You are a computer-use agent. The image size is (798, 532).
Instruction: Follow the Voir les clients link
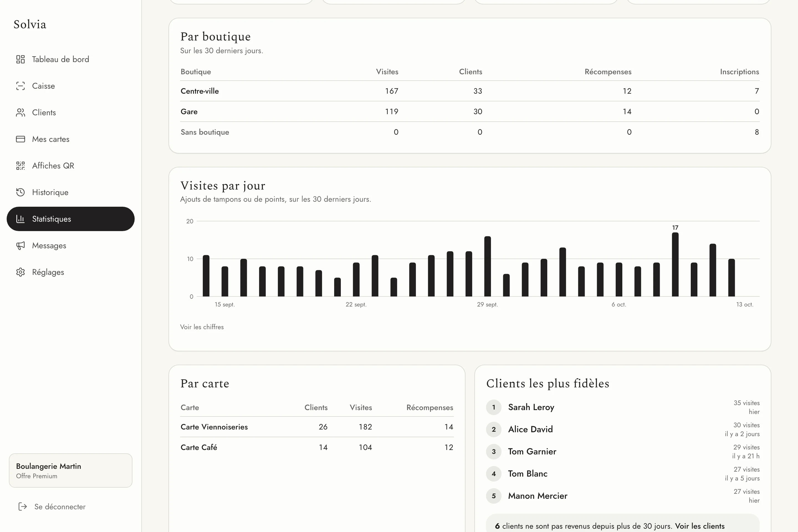[x=700, y=526]
